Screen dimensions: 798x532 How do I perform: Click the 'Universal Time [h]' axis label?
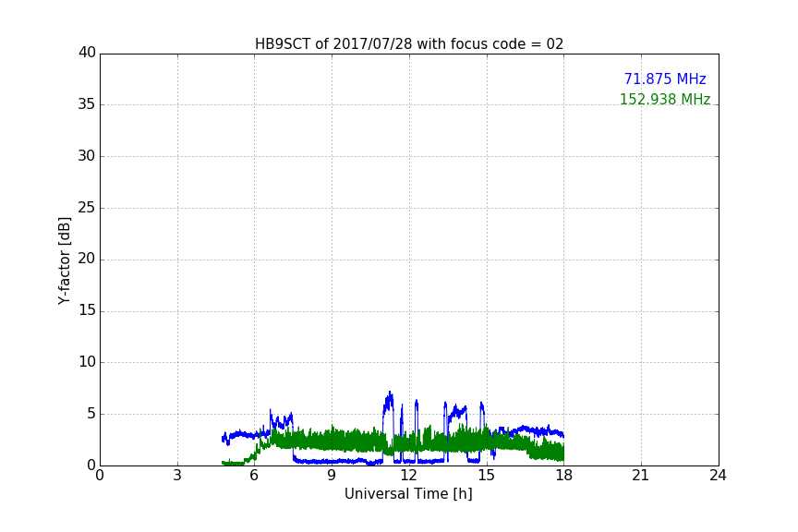point(408,494)
